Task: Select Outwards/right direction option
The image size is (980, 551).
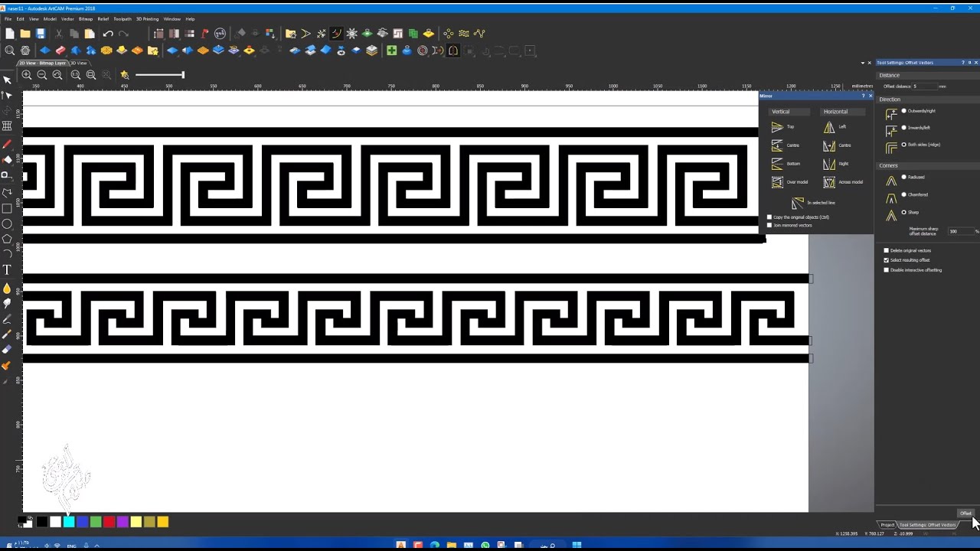Action: pos(903,111)
